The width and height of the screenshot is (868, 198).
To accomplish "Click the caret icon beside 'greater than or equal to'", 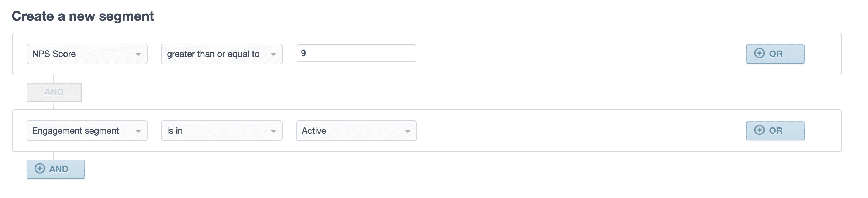I will point(273,54).
